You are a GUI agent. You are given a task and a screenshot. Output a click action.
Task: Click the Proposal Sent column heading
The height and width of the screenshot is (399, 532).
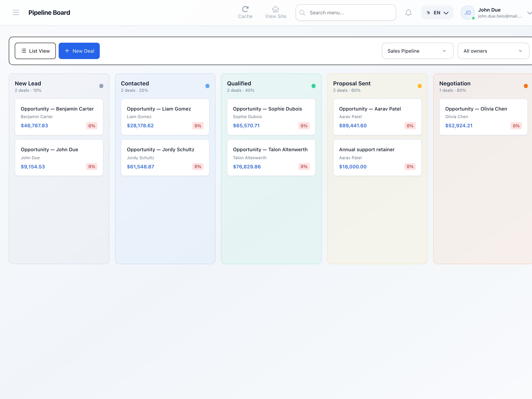click(352, 83)
